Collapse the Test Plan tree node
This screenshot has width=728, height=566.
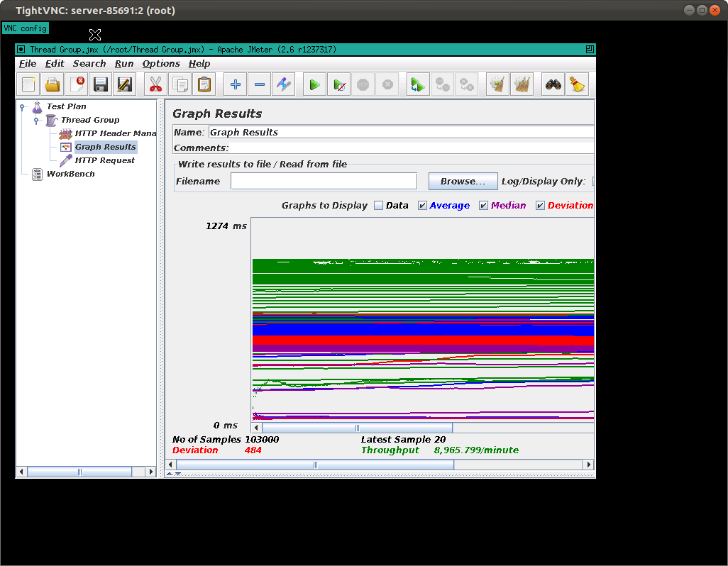pyautogui.click(x=22, y=107)
